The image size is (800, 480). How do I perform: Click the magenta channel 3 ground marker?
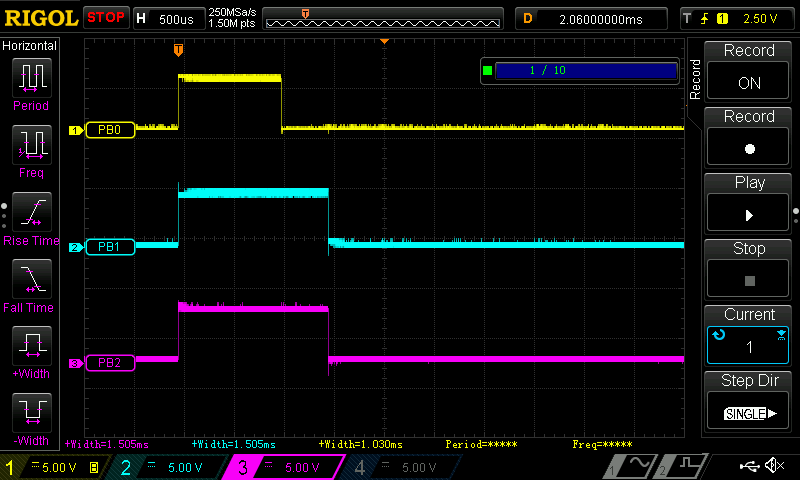click(x=76, y=364)
